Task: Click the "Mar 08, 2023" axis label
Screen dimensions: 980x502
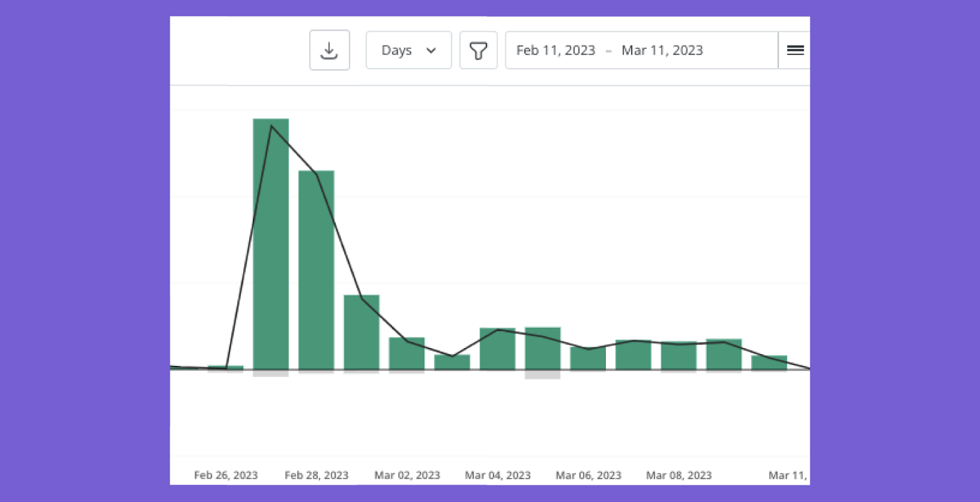Action: (679, 475)
